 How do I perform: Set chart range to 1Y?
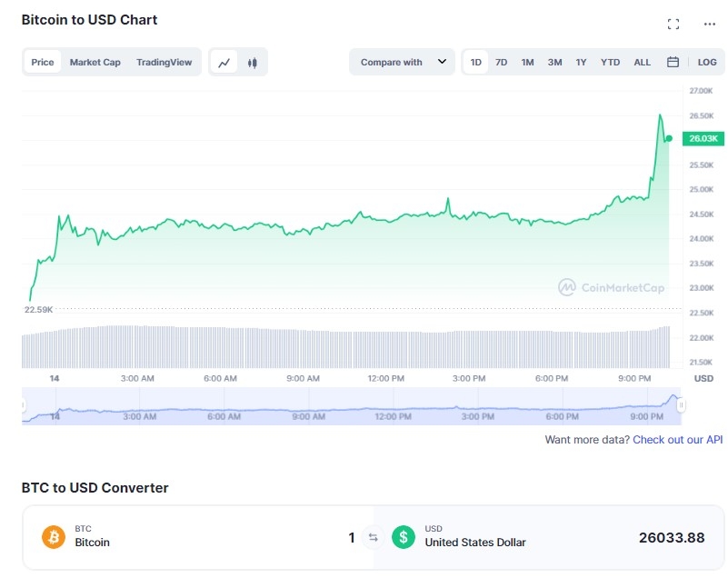[582, 62]
